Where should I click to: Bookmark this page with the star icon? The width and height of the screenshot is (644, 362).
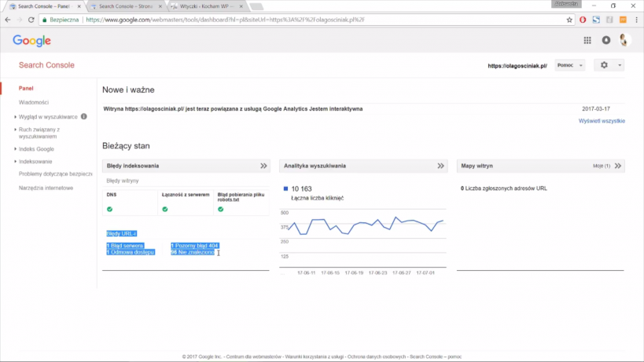pyautogui.click(x=569, y=20)
